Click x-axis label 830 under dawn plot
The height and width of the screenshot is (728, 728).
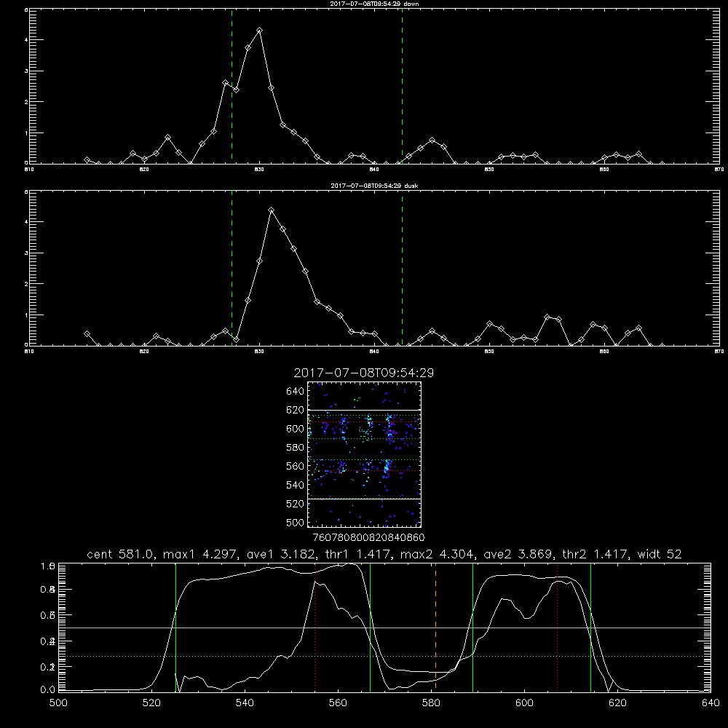[x=259, y=170]
